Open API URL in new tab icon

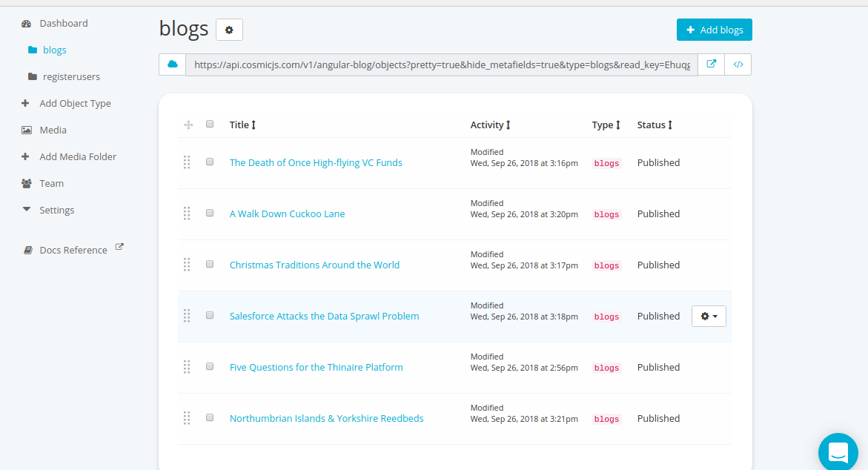711,64
